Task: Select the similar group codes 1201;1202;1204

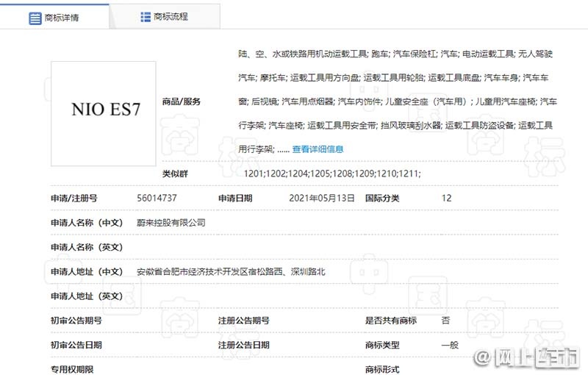Action: (x=332, y=174)
